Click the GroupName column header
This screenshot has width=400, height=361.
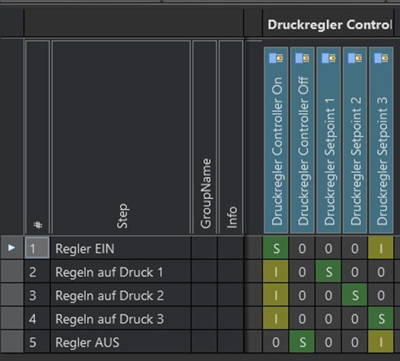[x=205, y=137]
